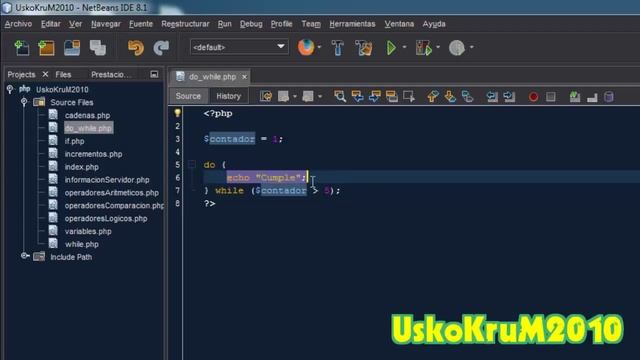Click Next Bookmark icon
The width and height of the screenshot is (640, 360).
450,96
